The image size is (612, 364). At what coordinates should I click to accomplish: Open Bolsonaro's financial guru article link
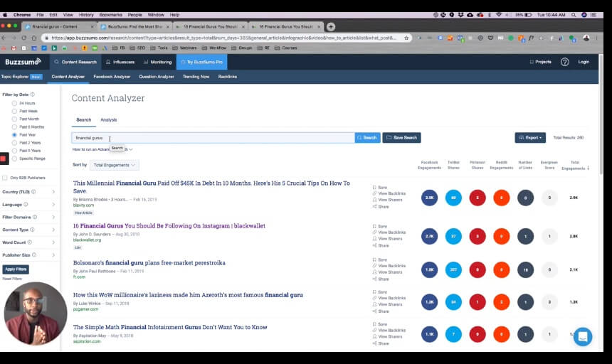[x=149, y=262]
